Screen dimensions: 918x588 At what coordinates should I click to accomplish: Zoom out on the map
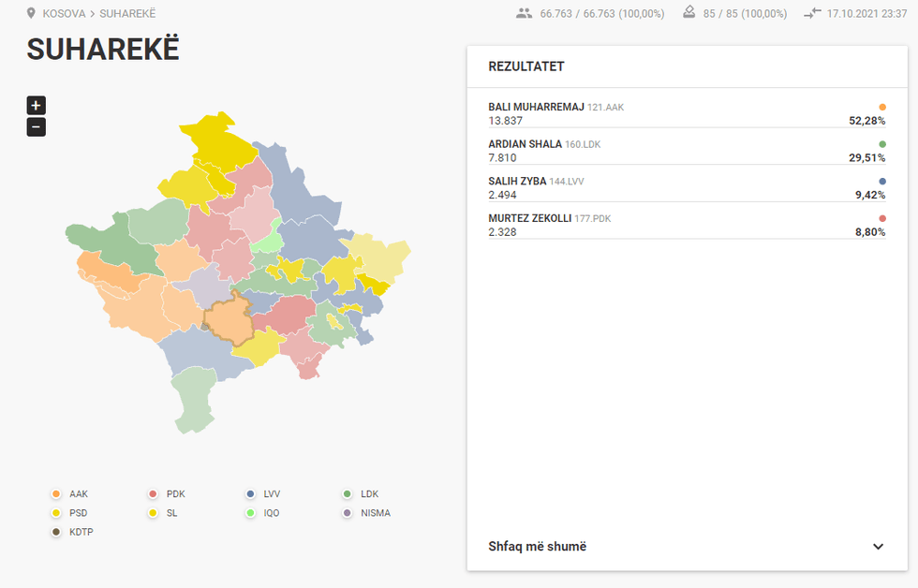pos(36,127)
